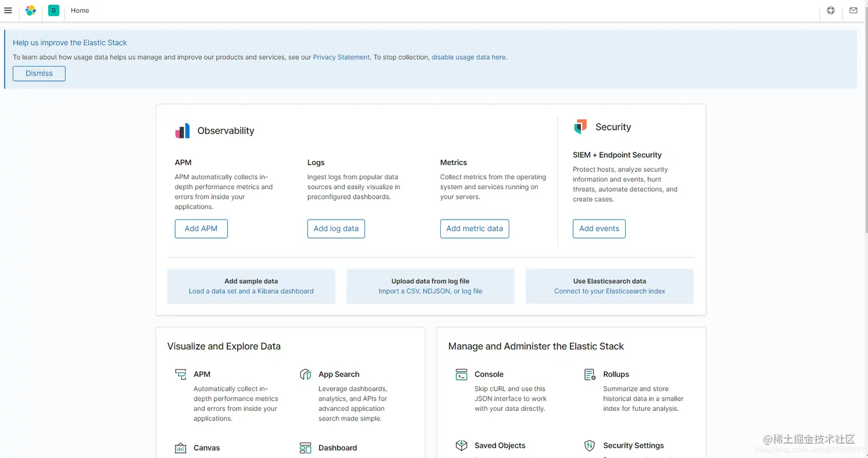Click the Logs heading
The image size is (868, 458).
coord(316,163)
